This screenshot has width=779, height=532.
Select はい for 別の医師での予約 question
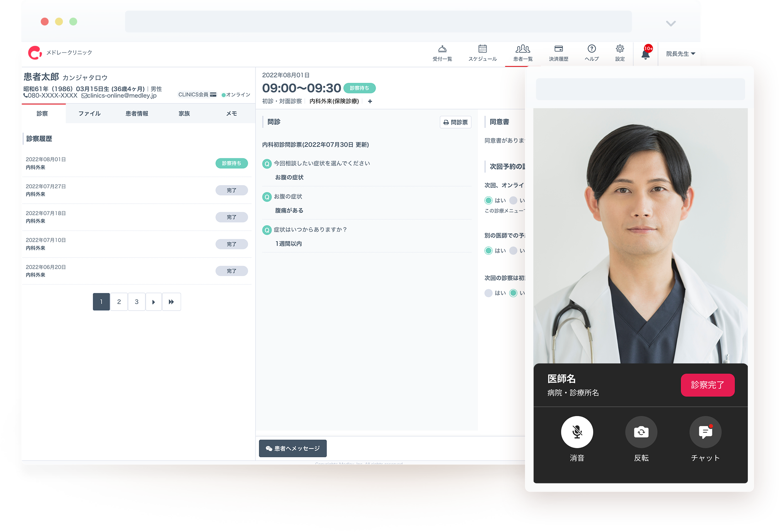pyautogui.click(x=489, y=251)
